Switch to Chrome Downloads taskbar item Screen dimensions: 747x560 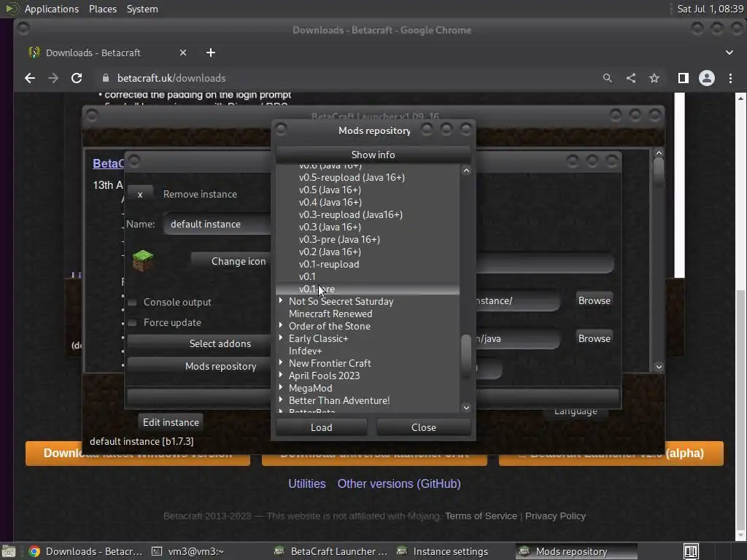click(85, 551)
